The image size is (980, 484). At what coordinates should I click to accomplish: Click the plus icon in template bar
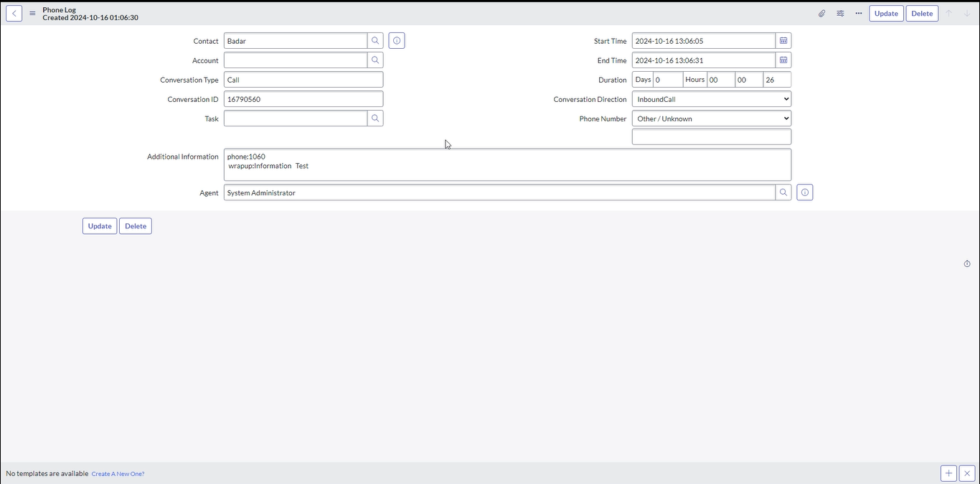pyautogui.click(x=948, y=473)
